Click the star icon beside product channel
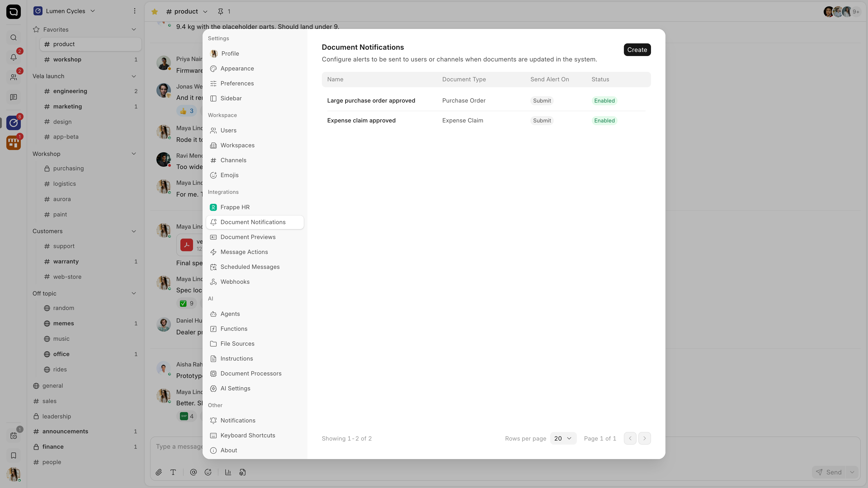 pos(155,12)
